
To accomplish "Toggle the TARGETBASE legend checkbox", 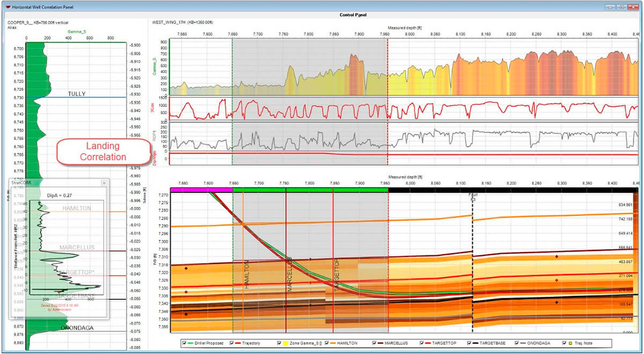I will pyautogui.click(x=469, y=343).
